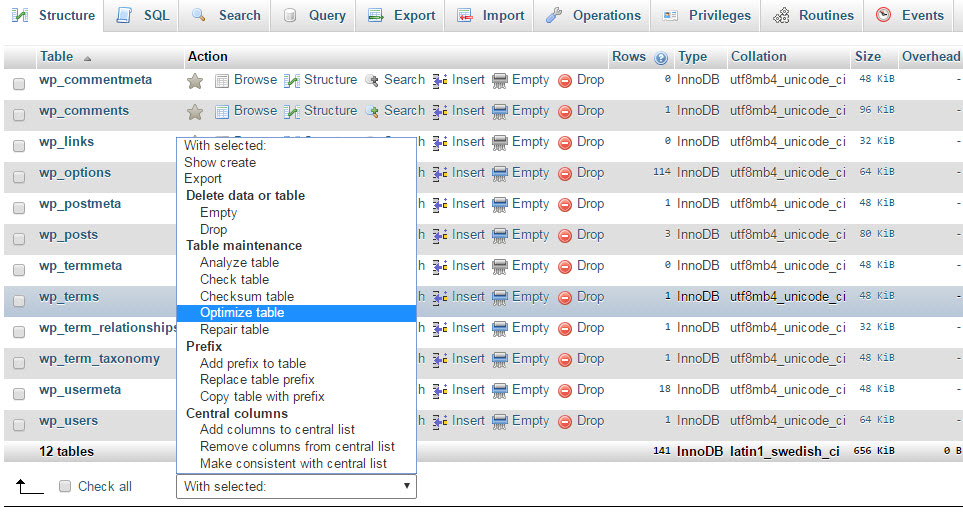Viewport: 963px width, 517px height.
Task: Click Search icon in wp_comments row
Action: point(372,111)
